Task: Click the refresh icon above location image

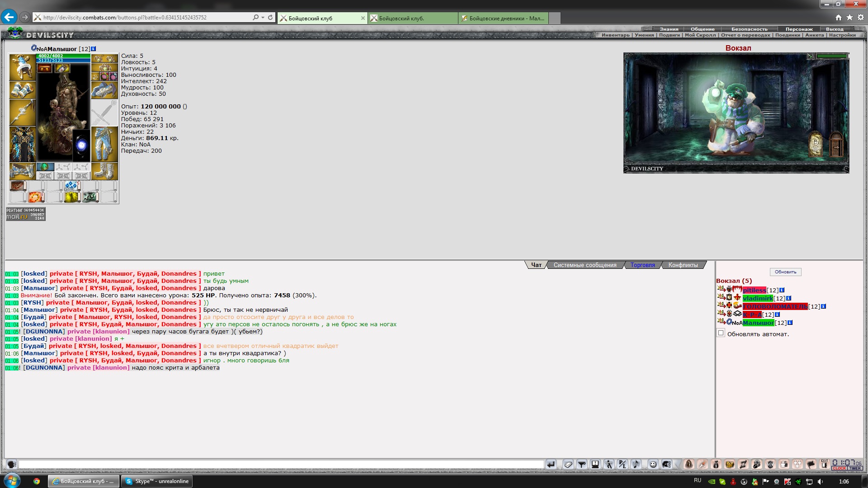Action: coord(810,56)
